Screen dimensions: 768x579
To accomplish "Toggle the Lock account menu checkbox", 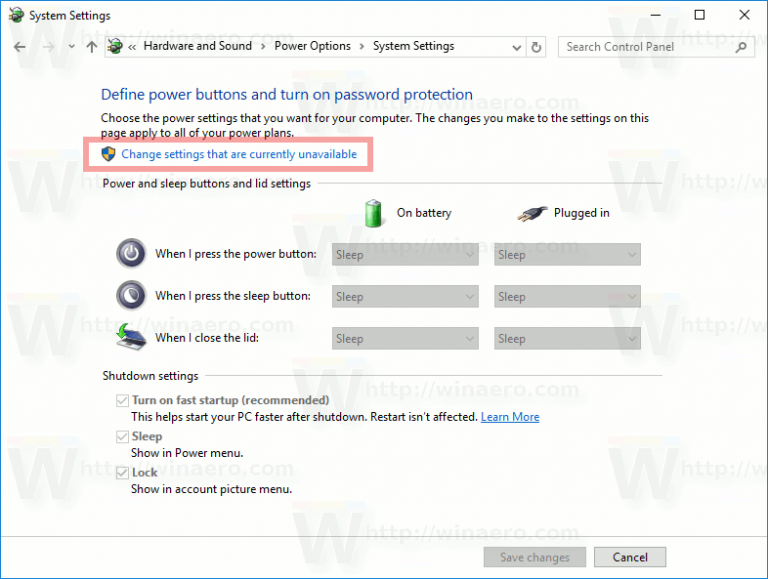I will pos(122,473).
